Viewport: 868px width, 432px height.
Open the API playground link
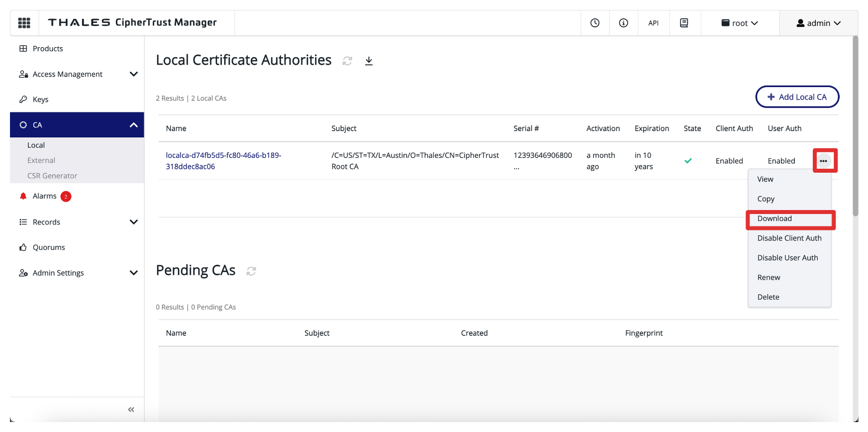point(653,23)
